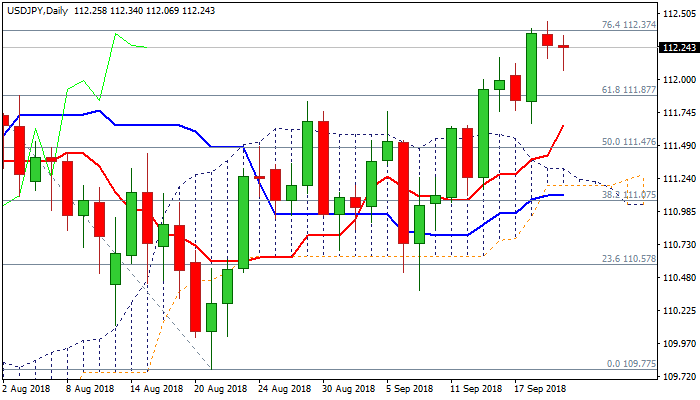Click the latest small red candle

[564, 46]
